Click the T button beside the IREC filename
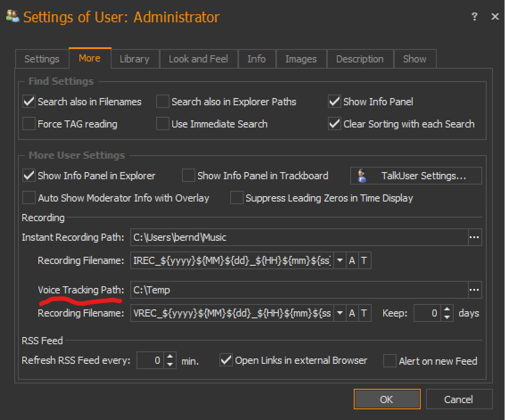Image resolution: width=505 pixels, height=420 pixels. tap(364, 261)
